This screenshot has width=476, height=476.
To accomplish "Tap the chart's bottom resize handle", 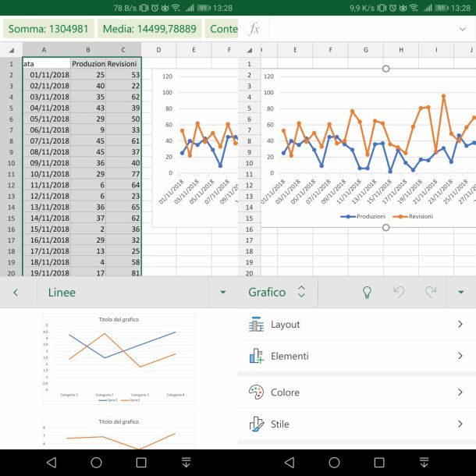I will (x=385, y=227).
